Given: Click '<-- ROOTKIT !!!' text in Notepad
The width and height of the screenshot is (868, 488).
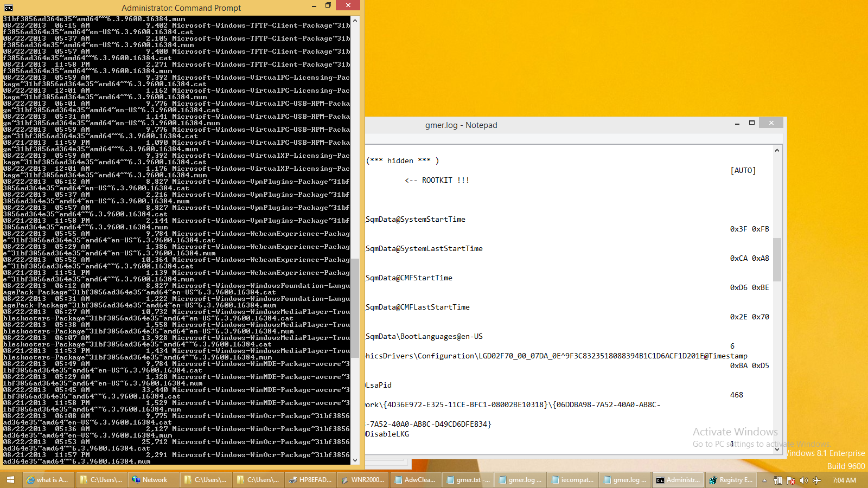Looking at the screenshot, I should point(437,180).
